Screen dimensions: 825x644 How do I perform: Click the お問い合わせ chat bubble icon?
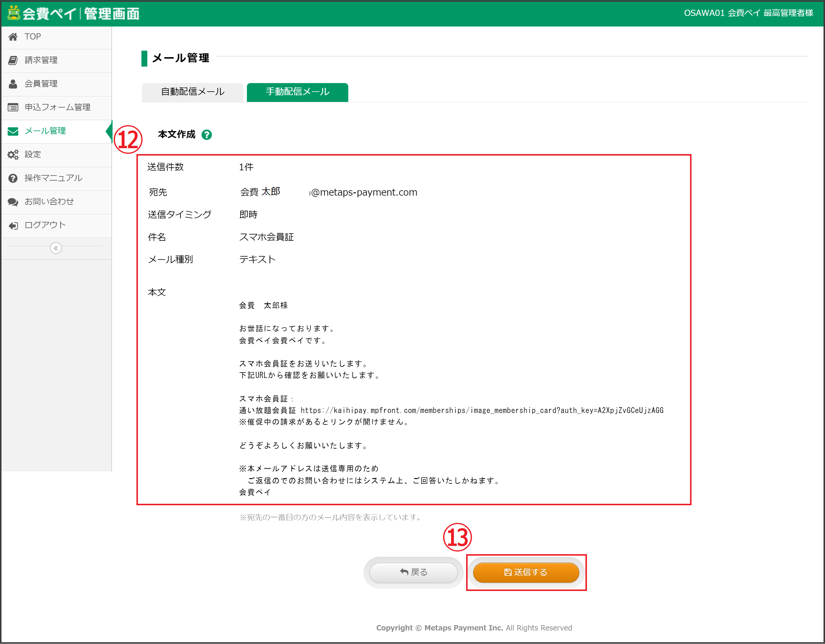[13, 202]
